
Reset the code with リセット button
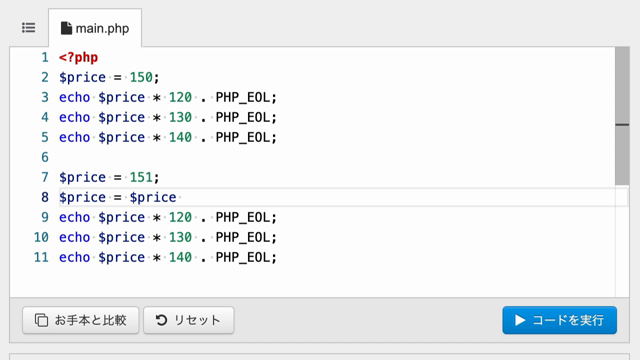[x=189, y=320]
